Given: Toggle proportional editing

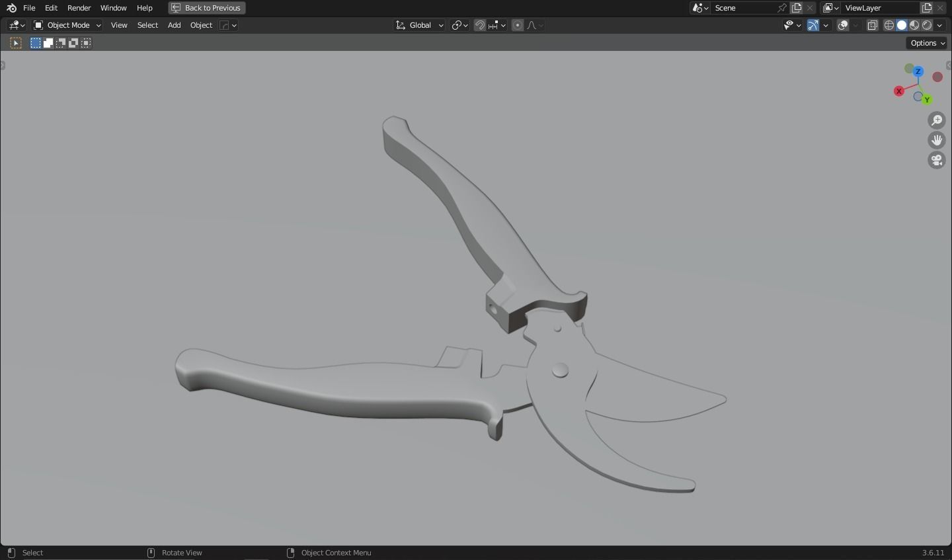Looking at the screenshot, I should click(x=518, y=25).
